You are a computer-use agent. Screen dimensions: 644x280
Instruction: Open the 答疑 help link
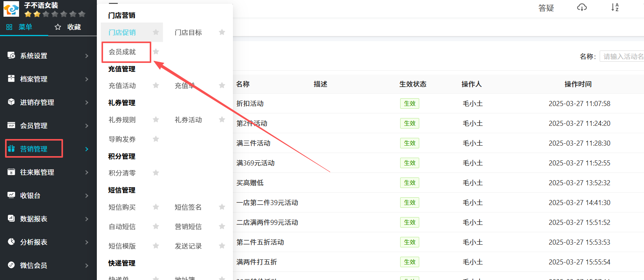pyautogui.click(x=546, y=8)
